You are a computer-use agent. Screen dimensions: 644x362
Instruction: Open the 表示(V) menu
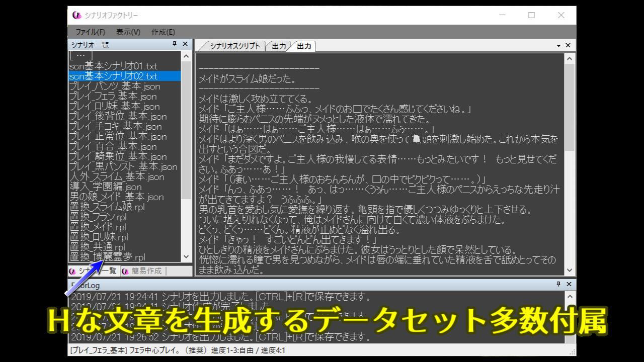[x=128, y=32]
